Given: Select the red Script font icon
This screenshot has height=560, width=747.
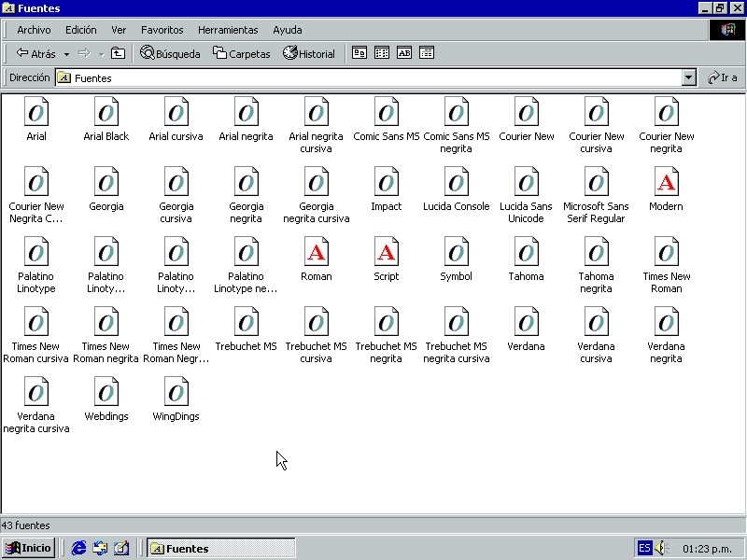Looking at the screenshot, I should click(387, 251).
